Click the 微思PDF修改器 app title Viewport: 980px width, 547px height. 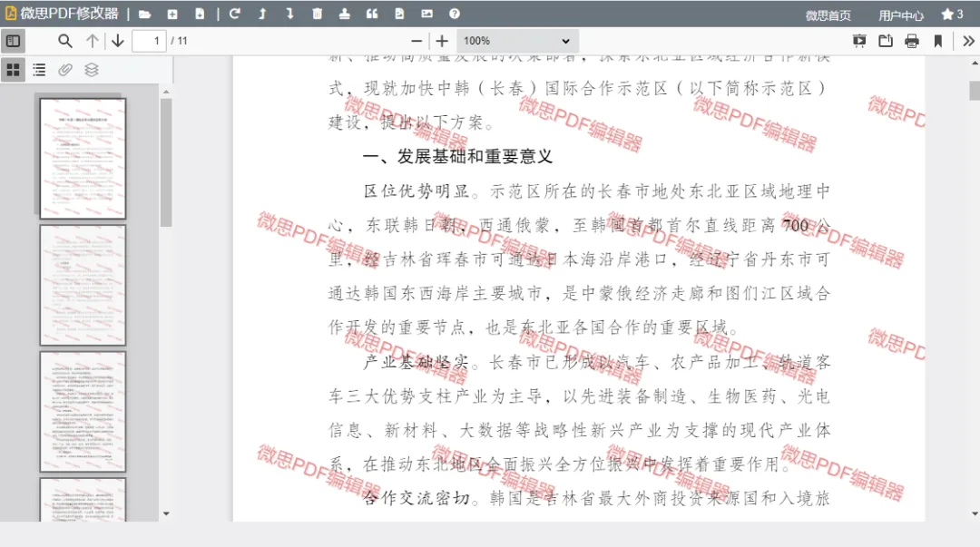pos(69,14)
